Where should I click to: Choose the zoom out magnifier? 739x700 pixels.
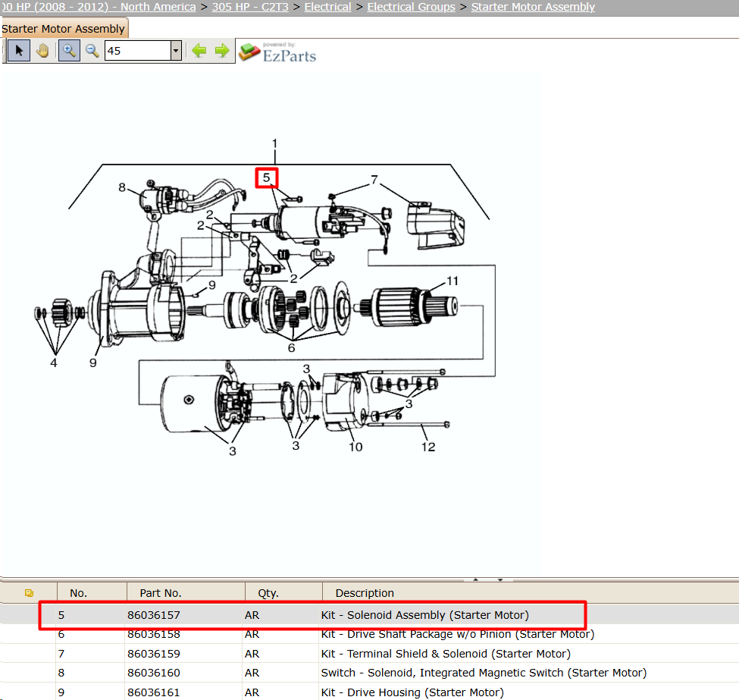coord(92,51)
